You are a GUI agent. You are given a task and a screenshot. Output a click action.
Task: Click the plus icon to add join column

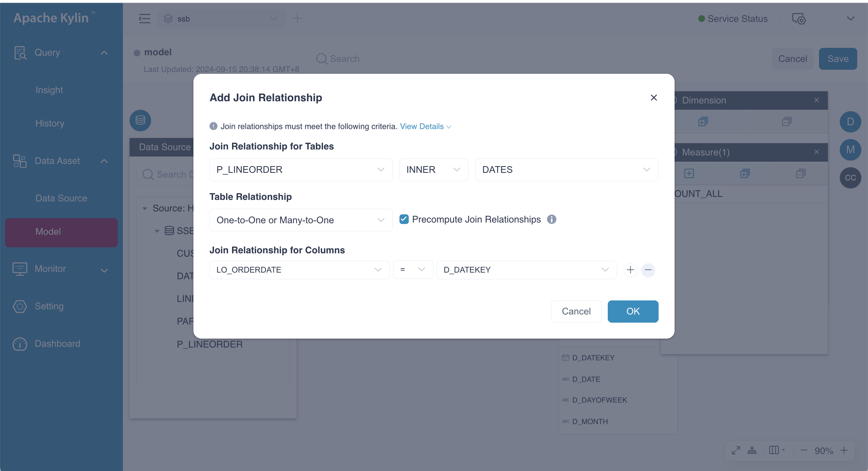(x=630, y=270)
